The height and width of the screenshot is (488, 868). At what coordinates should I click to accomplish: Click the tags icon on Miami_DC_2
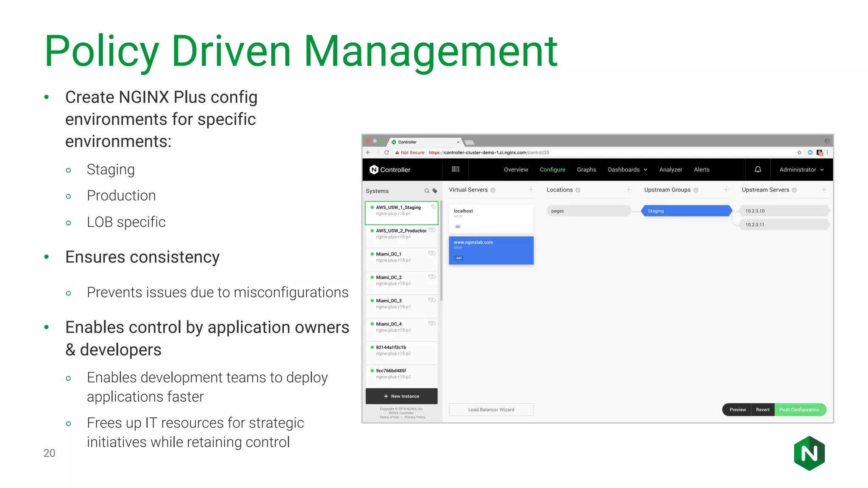(x=432, y=277)
